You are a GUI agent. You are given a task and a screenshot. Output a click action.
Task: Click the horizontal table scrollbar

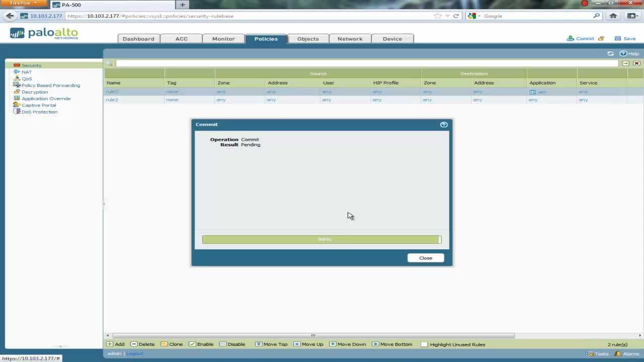313,335
